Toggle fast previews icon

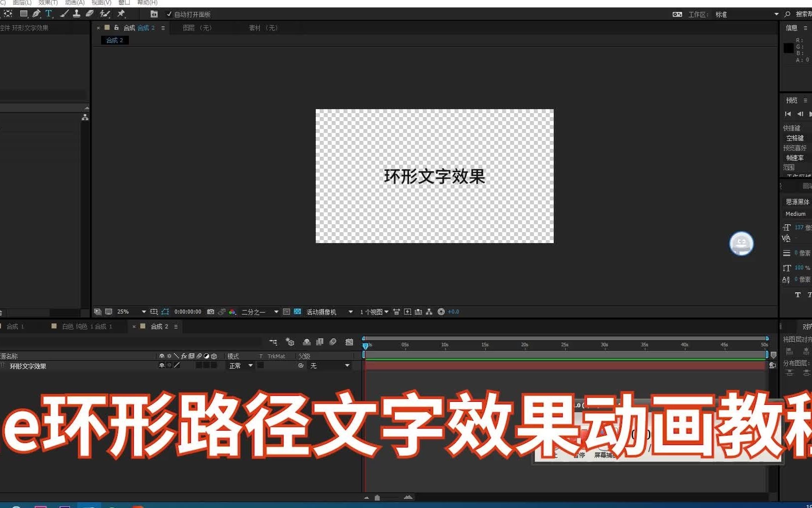coord(407,312)
